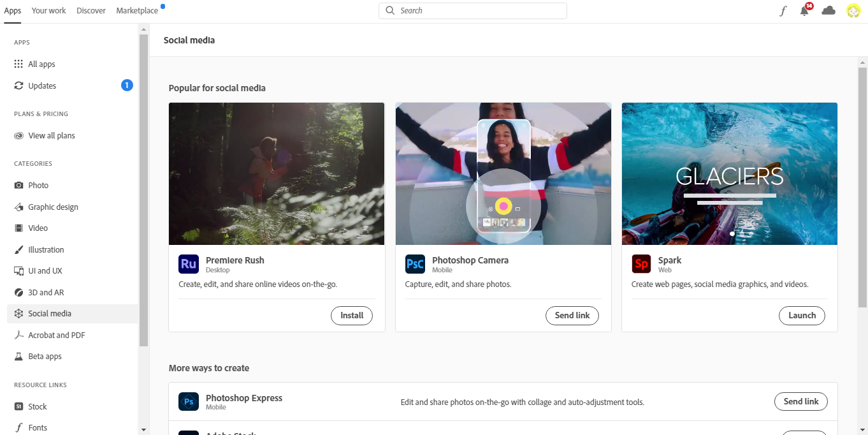This screenshot has height=435, width=868.
Task: Open notifications bell with 14 badge
Action: pos(806,10)
